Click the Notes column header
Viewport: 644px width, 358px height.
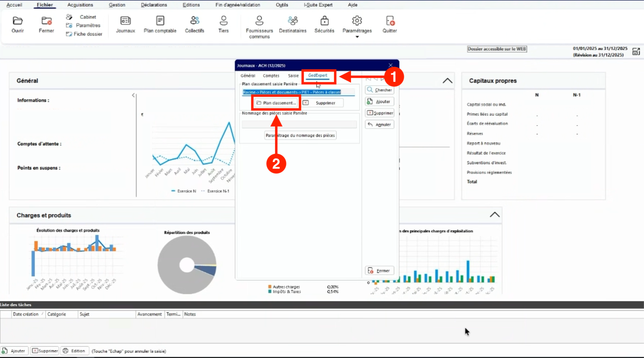coord(190,314)
